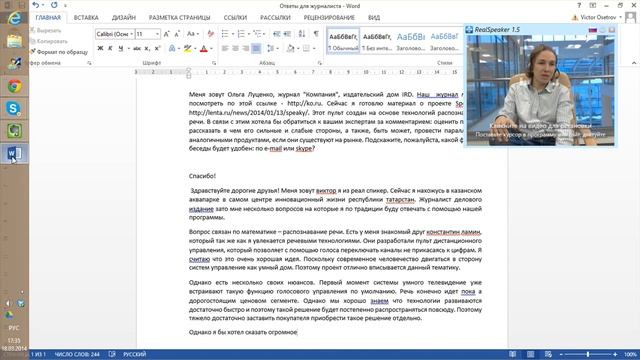This screenshot has width=640, height=360.
Task: Click the RealSpeaker video preview
Action: 540,90
